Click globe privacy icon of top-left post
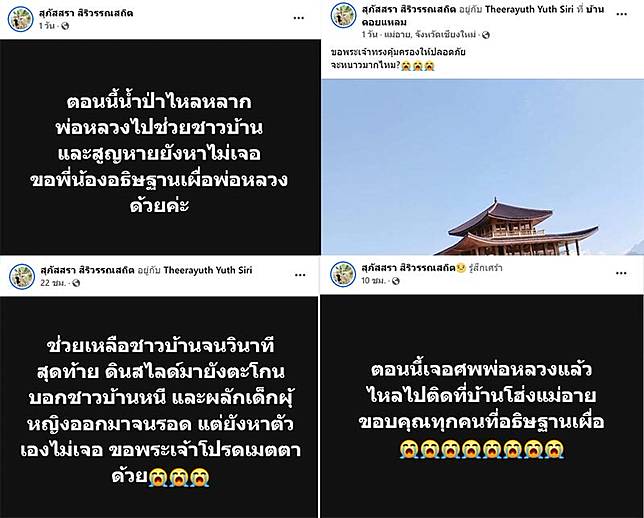 (65, 26)
